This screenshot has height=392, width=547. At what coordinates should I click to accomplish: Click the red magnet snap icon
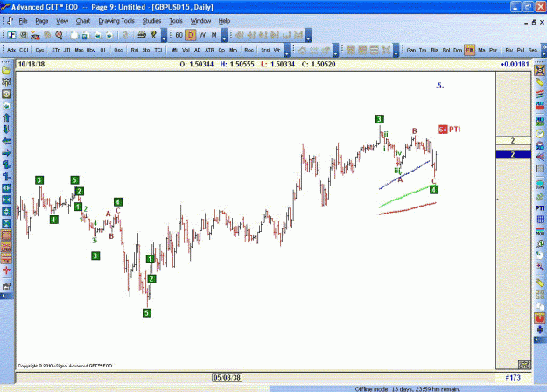point(540,318)
